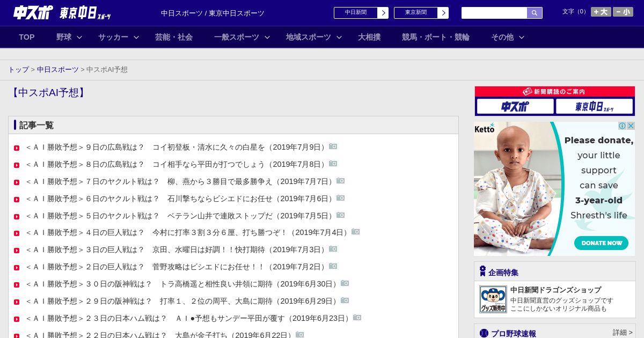Click camera icon beside 7月6日 article
644x338 pixels.
point(341,198)
